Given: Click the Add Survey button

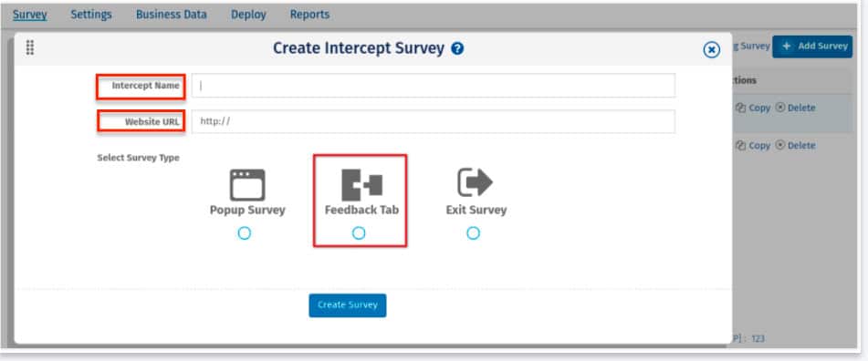Looking at the screenshot, I should click(812, 46).
